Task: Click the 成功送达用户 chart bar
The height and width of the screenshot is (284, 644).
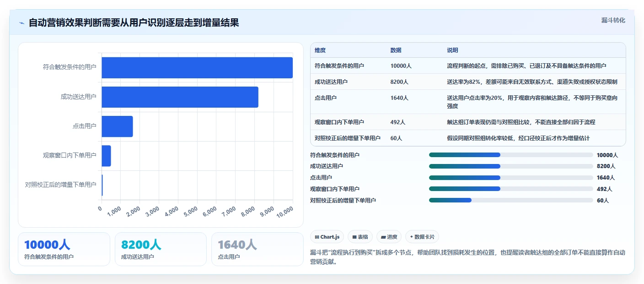Action: 180,97
